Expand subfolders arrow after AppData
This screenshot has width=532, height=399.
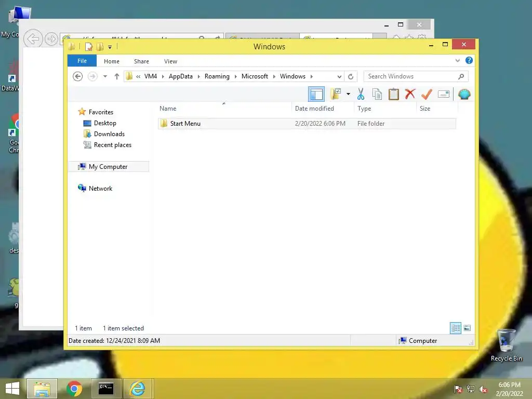click(198, 77)
